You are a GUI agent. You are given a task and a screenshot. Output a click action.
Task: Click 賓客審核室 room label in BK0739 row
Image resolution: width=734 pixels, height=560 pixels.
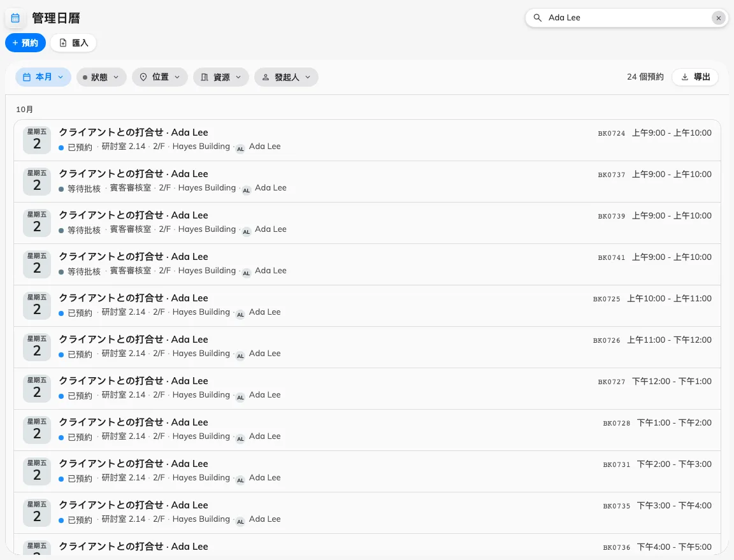click(131, 229)
